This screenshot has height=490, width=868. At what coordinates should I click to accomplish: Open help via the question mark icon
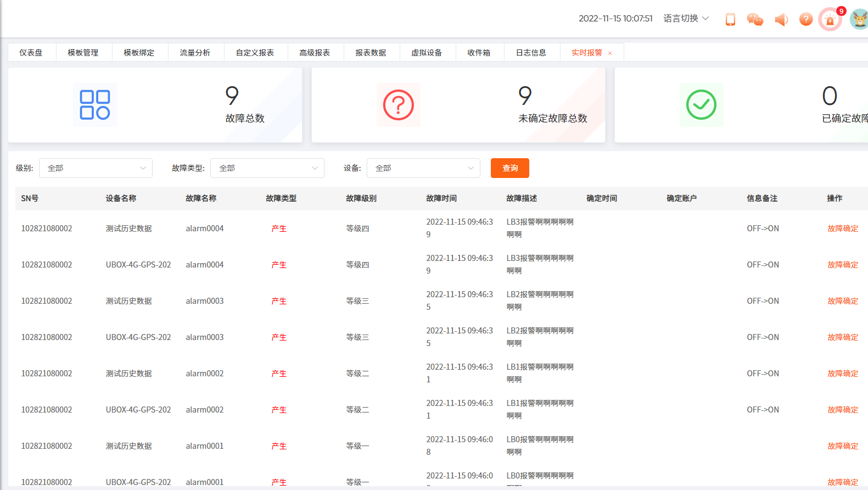(805, 20)
